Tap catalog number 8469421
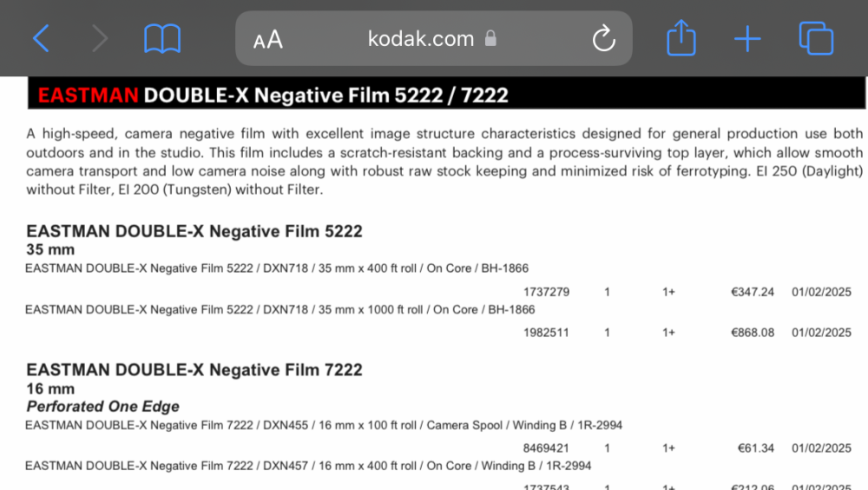868x490 pixels. click(x=546, y=448)
